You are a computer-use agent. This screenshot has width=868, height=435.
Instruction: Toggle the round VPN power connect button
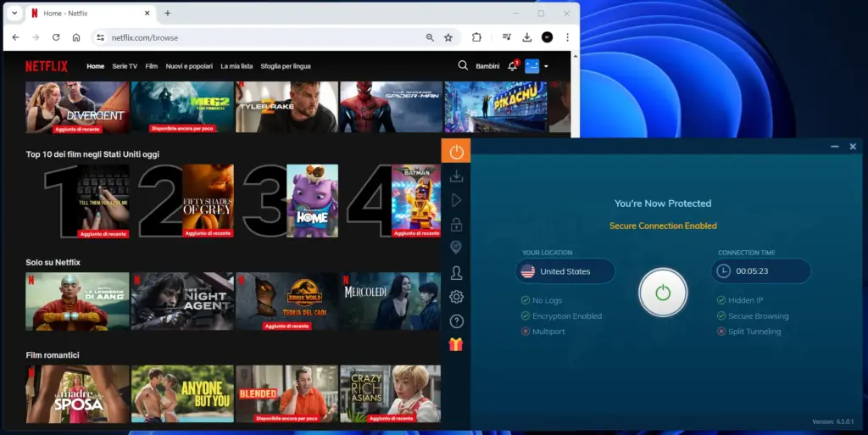[663, 293]
